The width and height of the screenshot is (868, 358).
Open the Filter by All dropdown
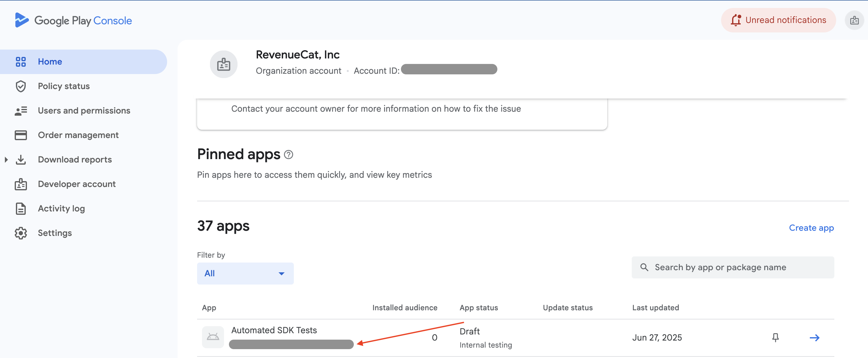[x=245, y=274]
